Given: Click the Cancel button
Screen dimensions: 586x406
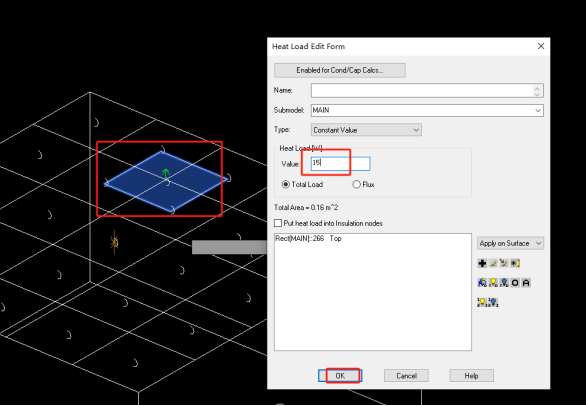Looking at the screenshot, I should pos(406,376).
